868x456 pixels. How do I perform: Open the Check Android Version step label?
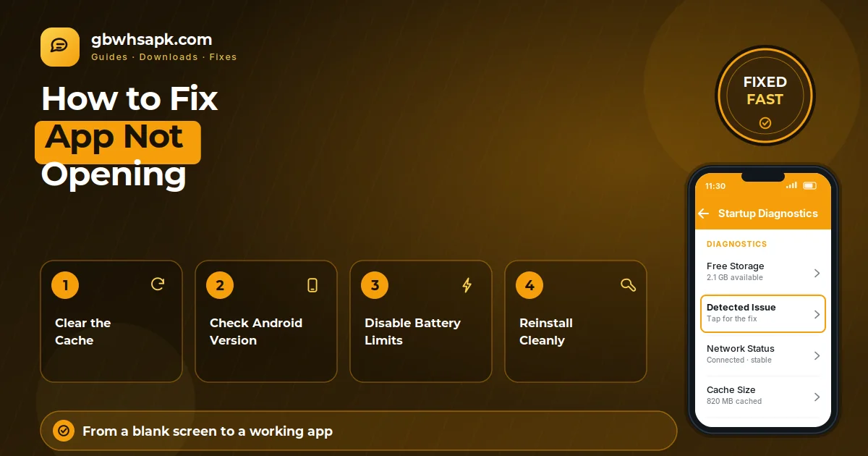256,332
